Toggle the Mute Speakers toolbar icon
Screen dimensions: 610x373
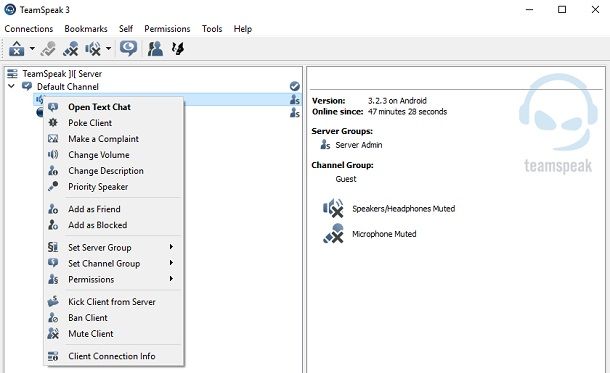point(93,49)
